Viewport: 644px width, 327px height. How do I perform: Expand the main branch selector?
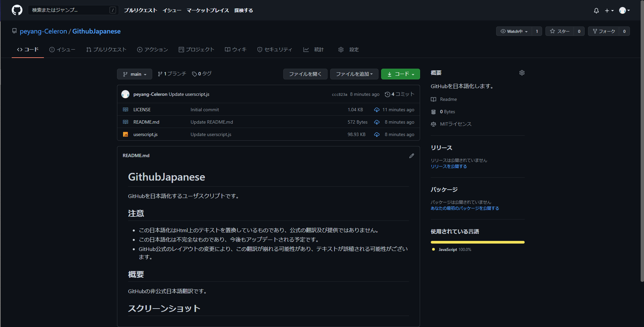pos(134,74)
